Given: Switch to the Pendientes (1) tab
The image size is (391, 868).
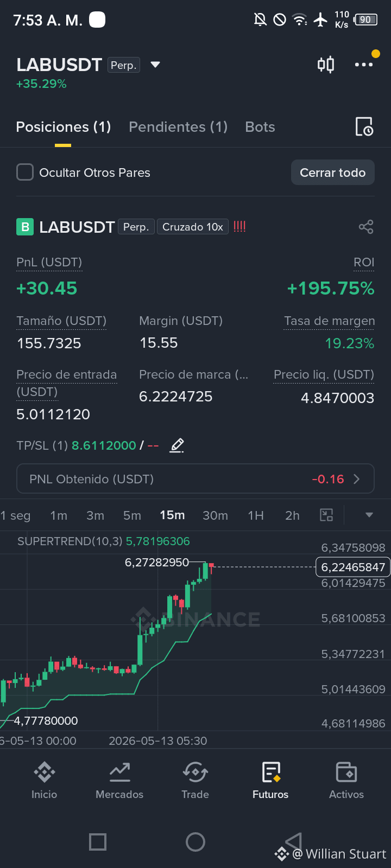Looking at the screenshot, I should 178,127.
